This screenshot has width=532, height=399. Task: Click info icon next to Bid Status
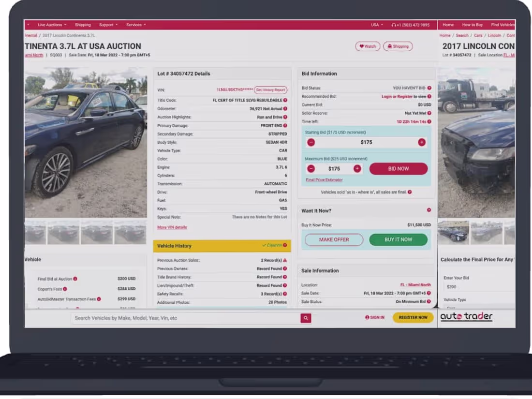tap(429, 88)
